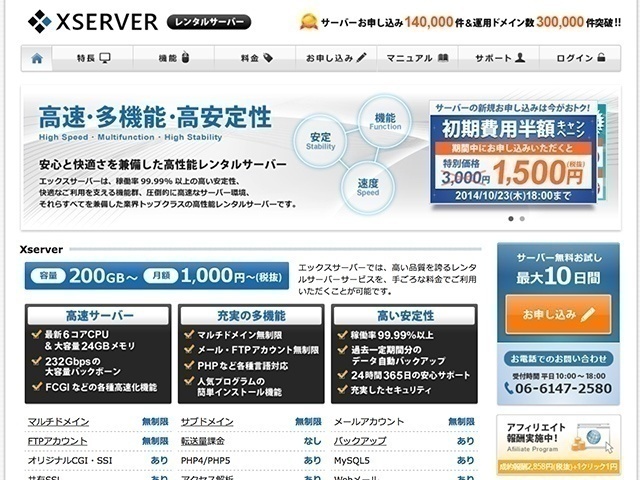Click the 安定 Stability circle

(x=320, y=141)
